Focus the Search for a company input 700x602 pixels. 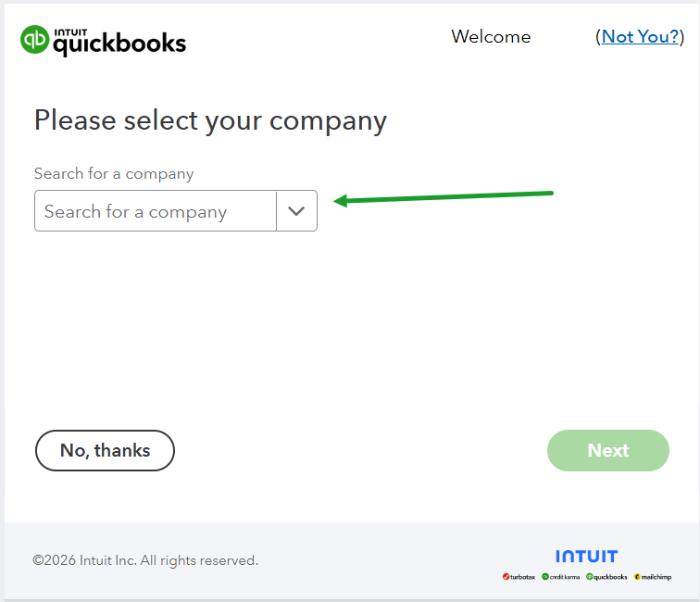[x=156, y=211]
